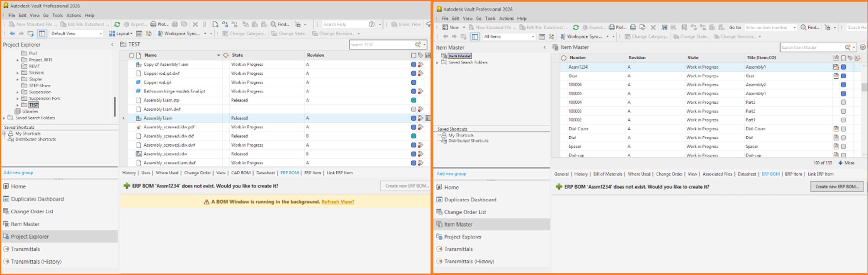Screen dimensions: 868x275
Task: Click the teal state square for Assembly1.iam.stp
Action: (x=413, y=100)
